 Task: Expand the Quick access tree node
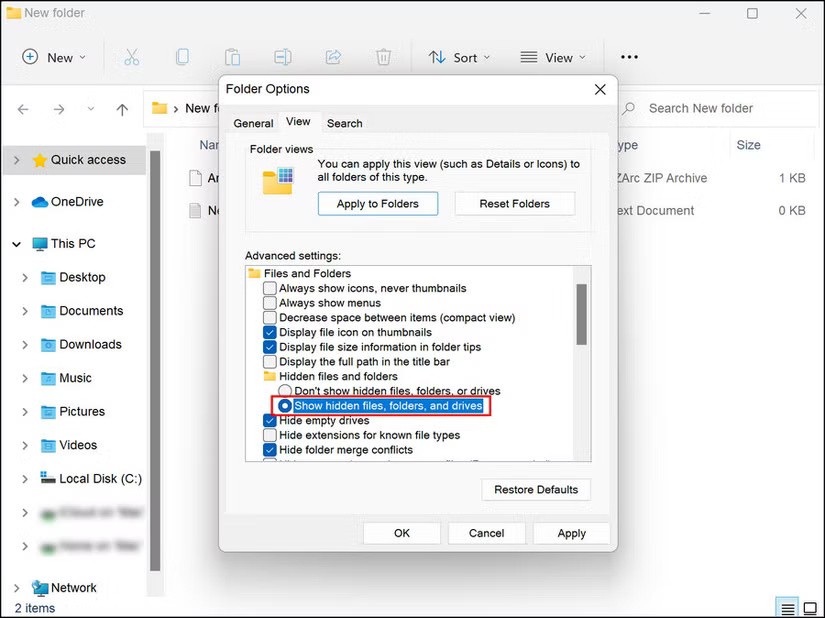(x=16, y=160)
